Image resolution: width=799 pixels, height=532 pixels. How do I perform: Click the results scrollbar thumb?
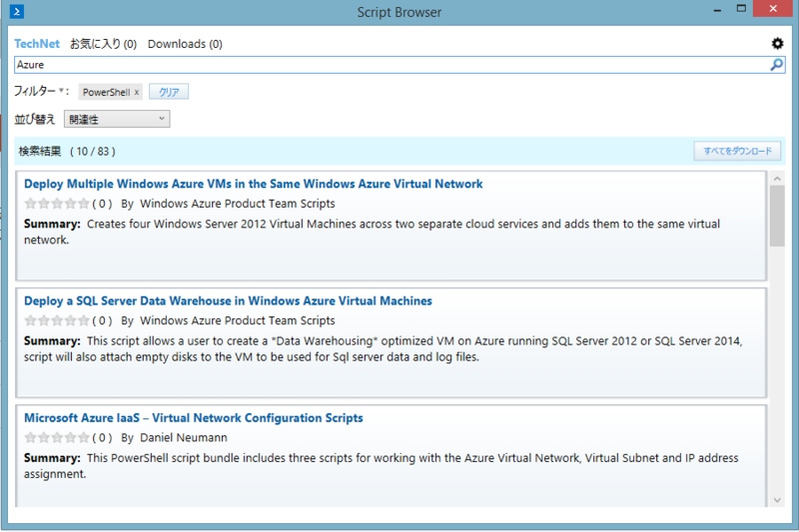[x=777, y=217]
